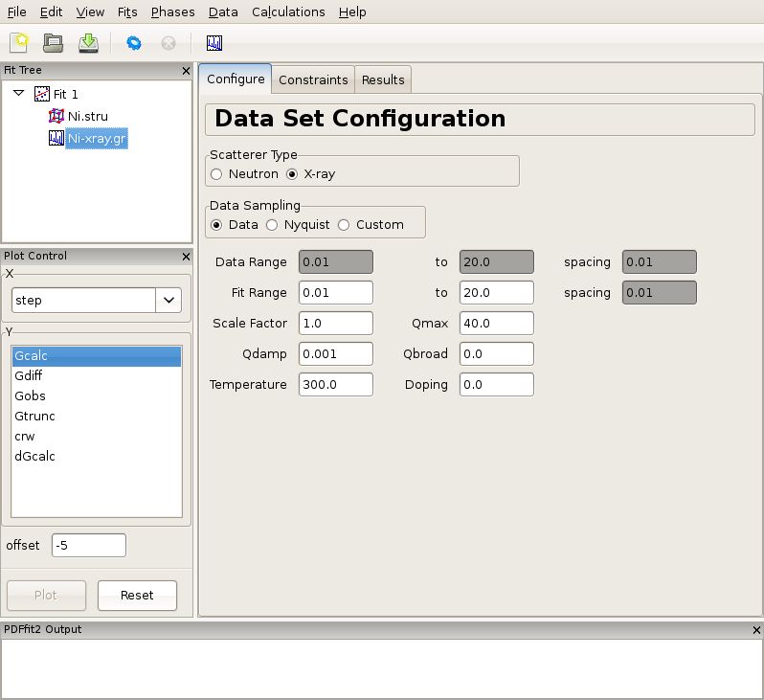This screenshot has width=764, height=700.
Task: Click the Reset button
Action: [137, 596]
